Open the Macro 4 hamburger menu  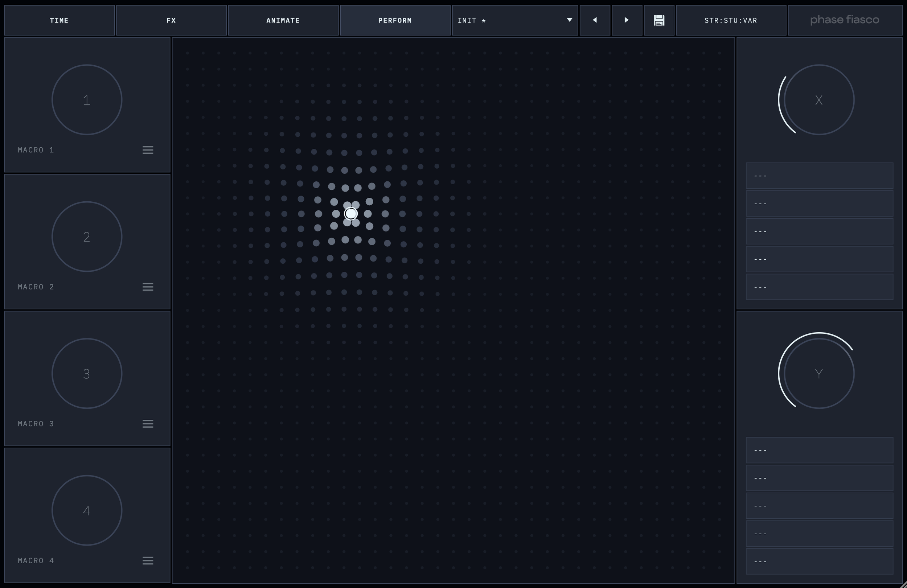click(148, 560)
